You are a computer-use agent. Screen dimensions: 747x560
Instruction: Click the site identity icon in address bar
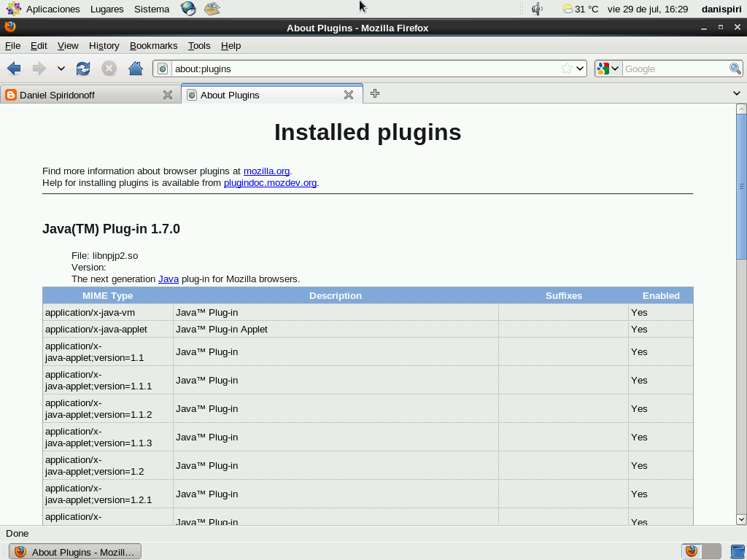click(x=161, y=68)
